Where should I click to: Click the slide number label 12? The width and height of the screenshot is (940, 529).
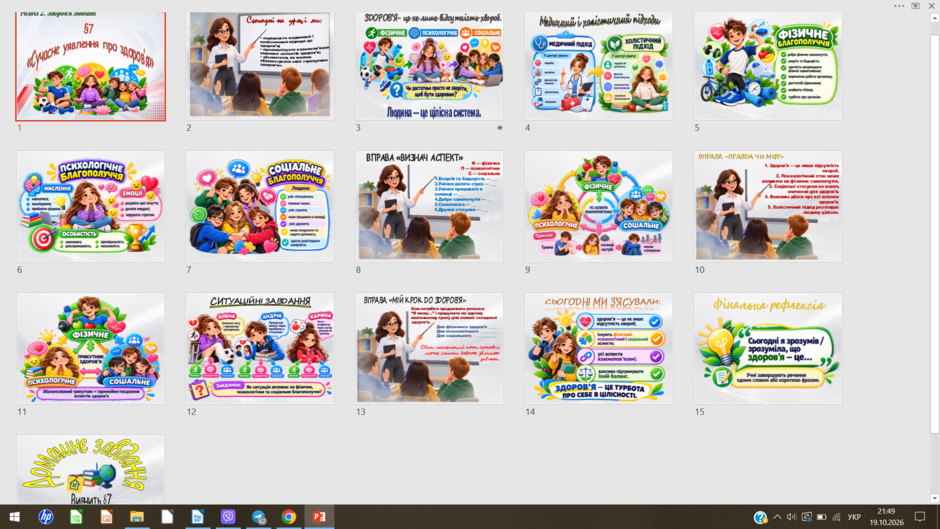[x=191, y=412]
